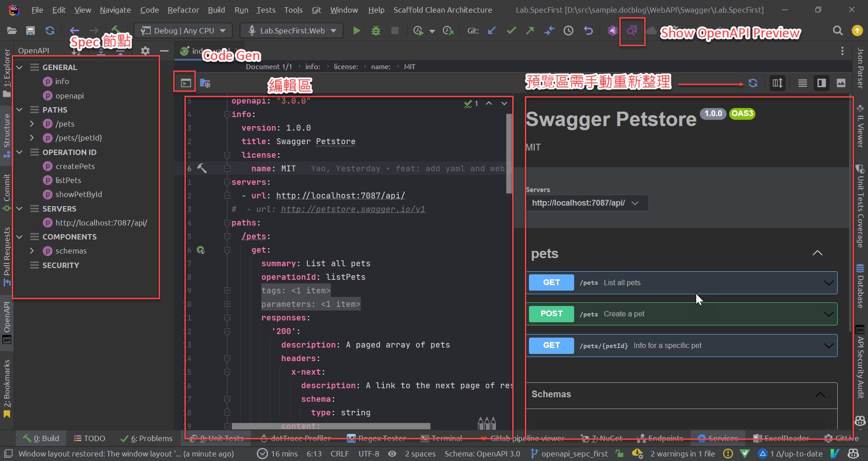Collapse the pets section in preview
Screen dimensions: 868x461
click(817, 254)
